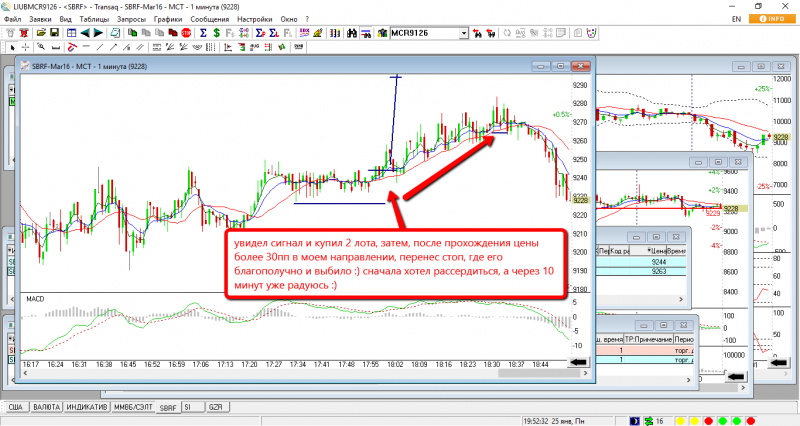
Task: Open the Файл menu
Action: (x=13, y=19)
